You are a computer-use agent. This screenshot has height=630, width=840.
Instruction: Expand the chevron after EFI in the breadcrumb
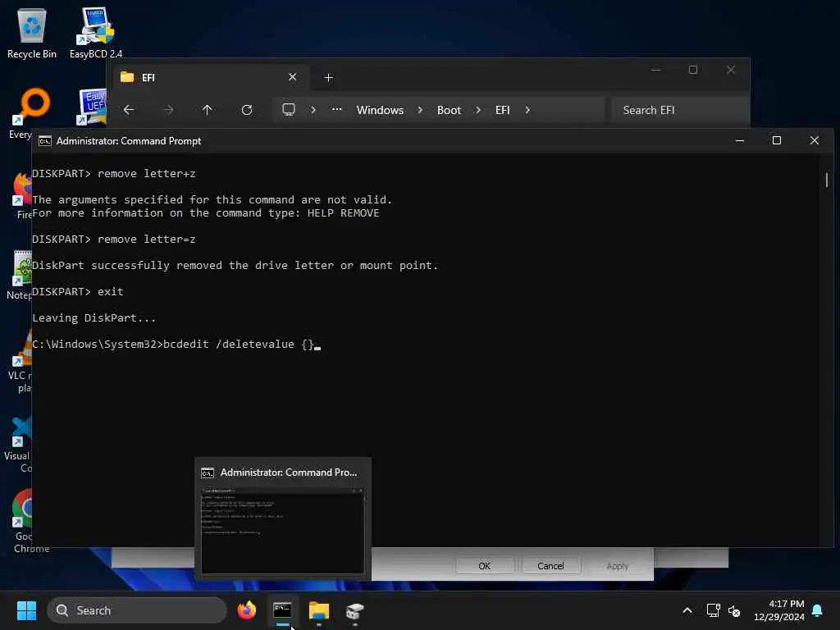[527, 110]
